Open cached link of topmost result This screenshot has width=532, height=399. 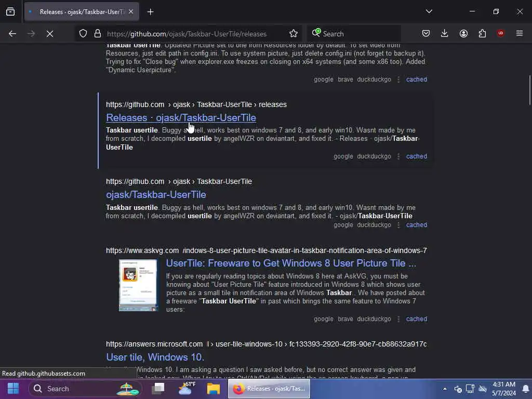(x=417, y=79)
